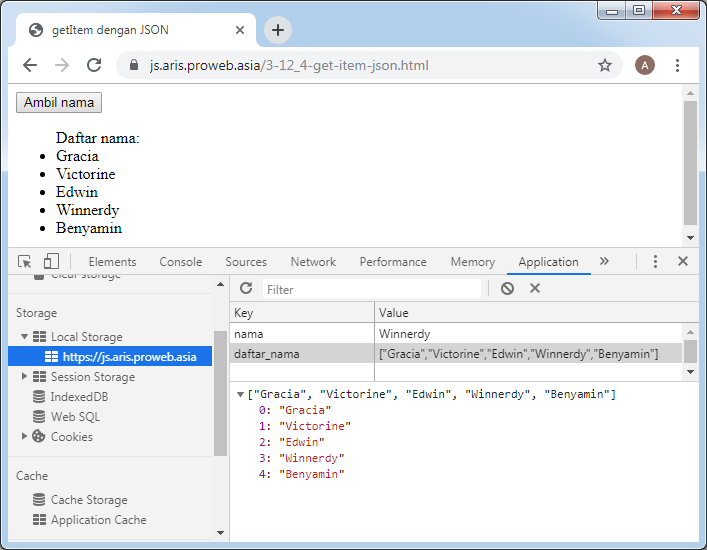The width and height of the screenshot is (707, 550).
Task: Click the sidebar scrollbar down arrow
Action: click(220, 533)
